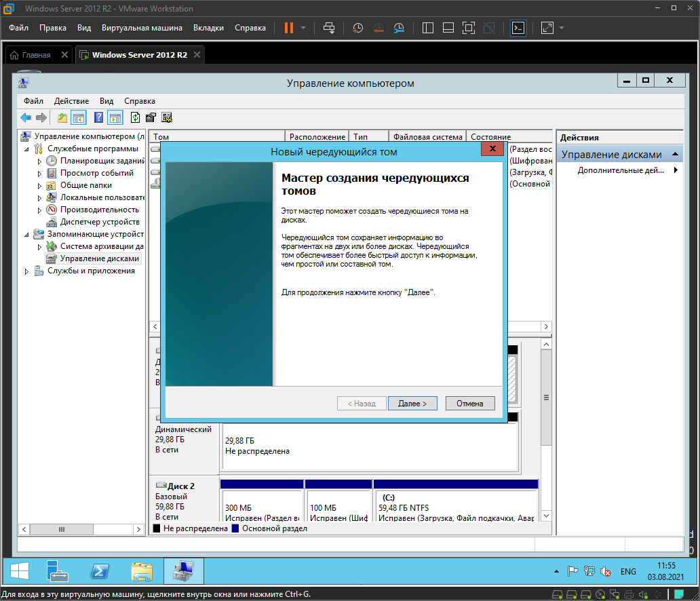Expand the Планировщик заданий node

[x=39, y=161]
